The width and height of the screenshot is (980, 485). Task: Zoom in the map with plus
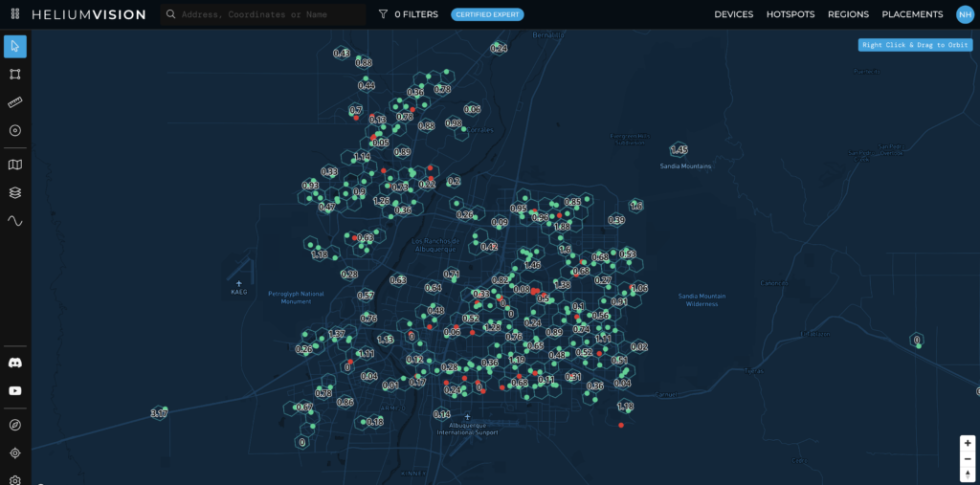point(968,443)
